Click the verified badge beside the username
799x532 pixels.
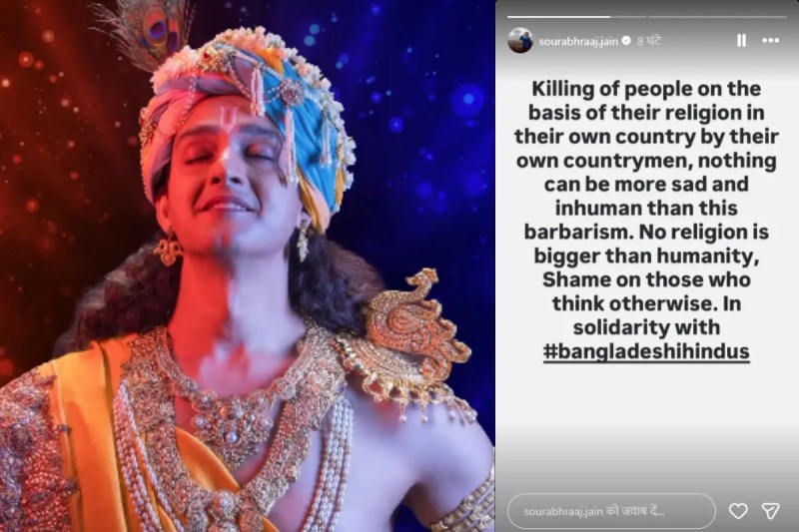(x=627, y=41)
